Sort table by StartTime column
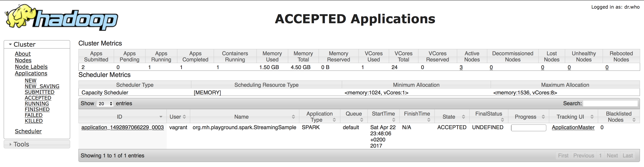Screen dimensions: 644x167 click(x=384, y=117)
